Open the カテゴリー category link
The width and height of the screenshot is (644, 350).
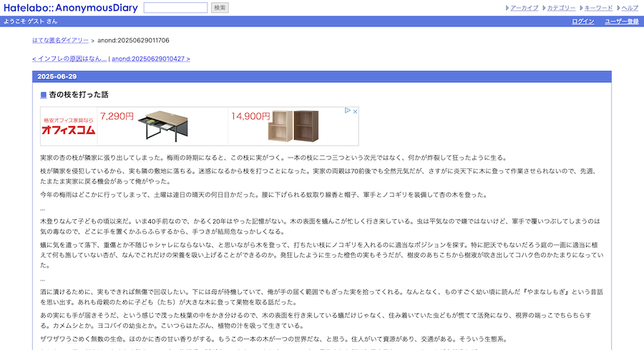tap(561, 8)
